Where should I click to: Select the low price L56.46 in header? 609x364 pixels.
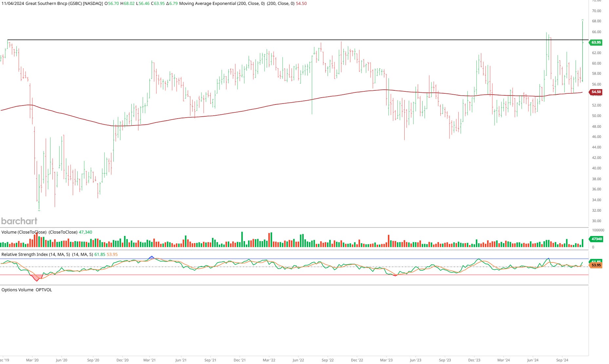point(143,4)
